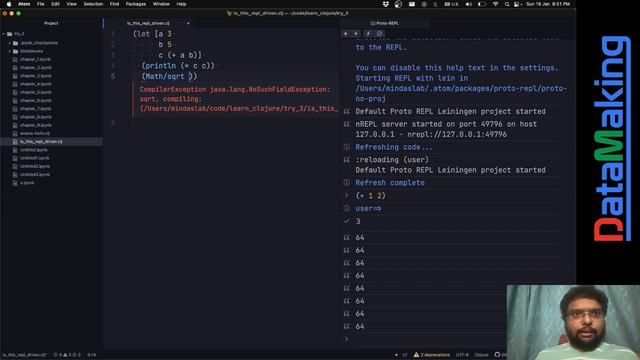Click the Wi-Fi menu bar icon
640x360 pixels.
495,4
